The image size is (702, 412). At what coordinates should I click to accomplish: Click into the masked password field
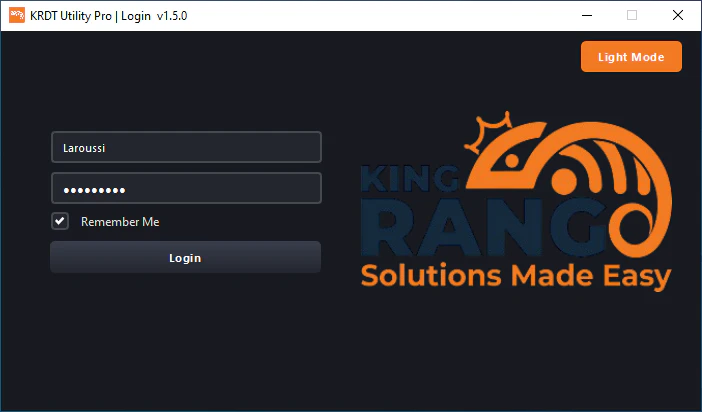(186, 189)
